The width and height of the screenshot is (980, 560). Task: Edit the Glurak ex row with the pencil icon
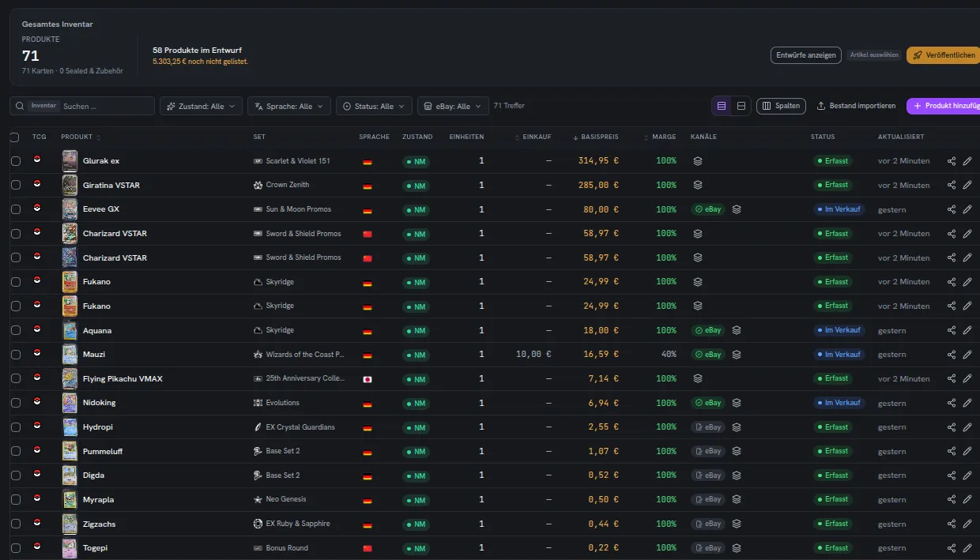[x=967, y=161]
